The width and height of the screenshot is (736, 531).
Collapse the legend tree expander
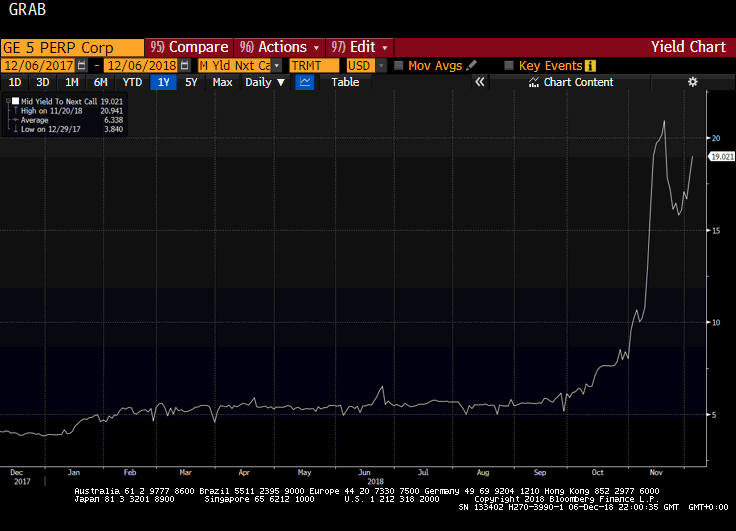(x=8, y=101)
